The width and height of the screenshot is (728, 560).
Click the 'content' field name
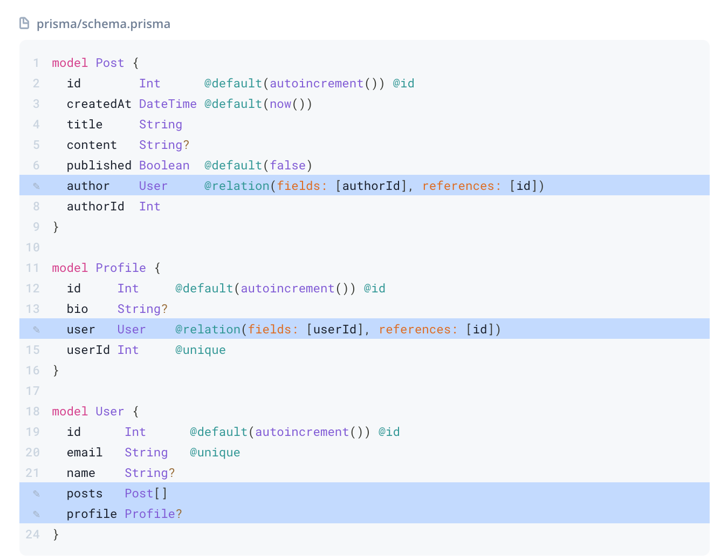point(92,145)
